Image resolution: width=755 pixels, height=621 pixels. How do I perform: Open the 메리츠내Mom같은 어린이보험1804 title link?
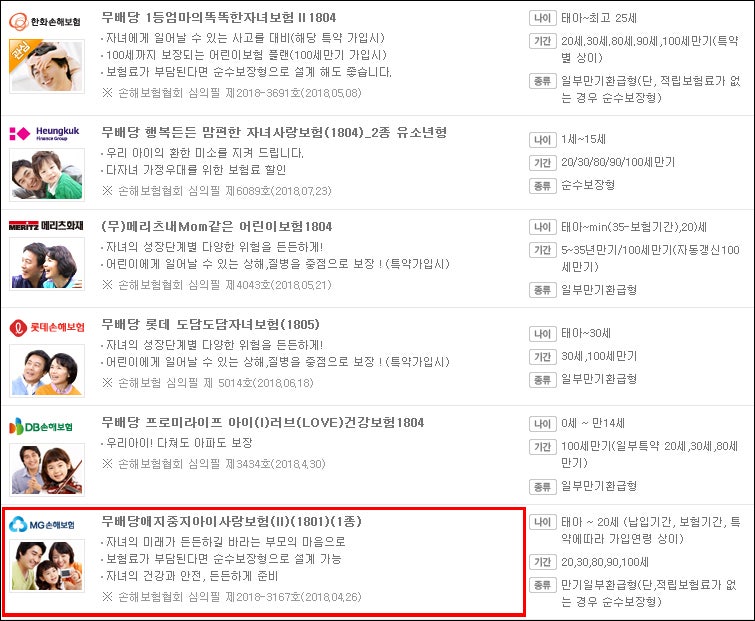(x=217, y=226)
